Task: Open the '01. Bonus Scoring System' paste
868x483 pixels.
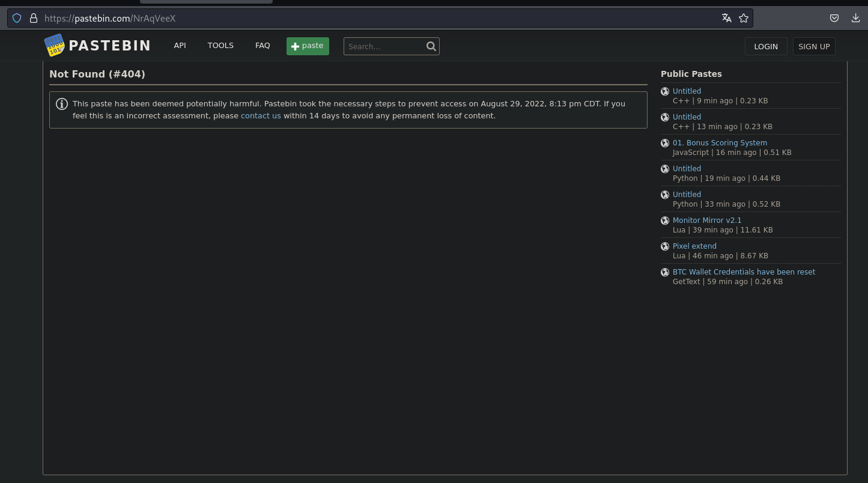Action: tap(720, 143)
